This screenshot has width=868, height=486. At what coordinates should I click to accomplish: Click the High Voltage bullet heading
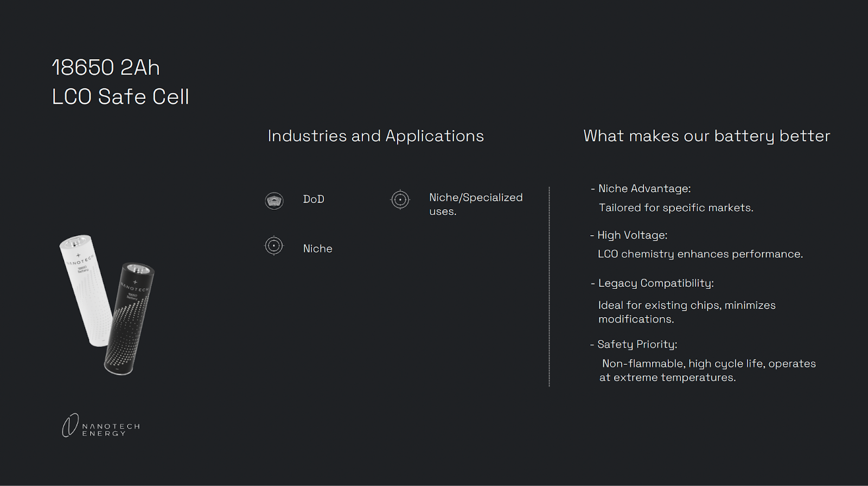pyautogui.click(x=631, y=235)
